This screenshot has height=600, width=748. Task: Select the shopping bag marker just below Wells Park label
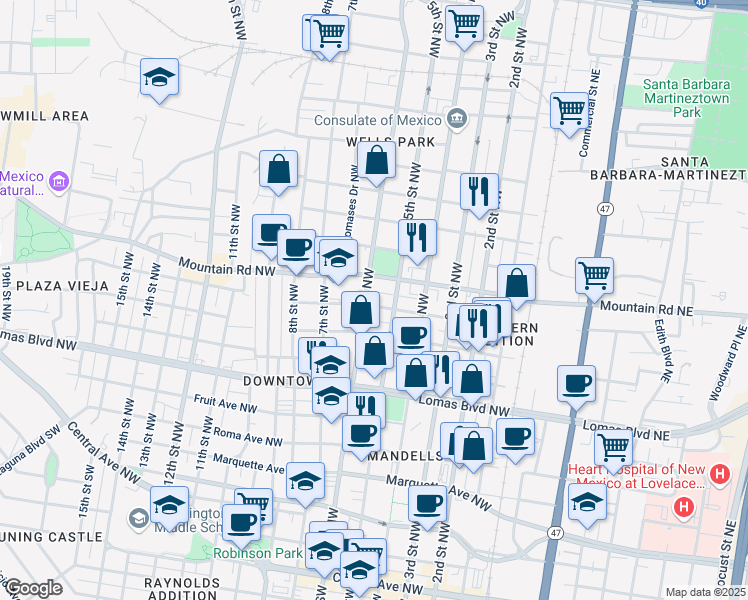click(376, 160)
